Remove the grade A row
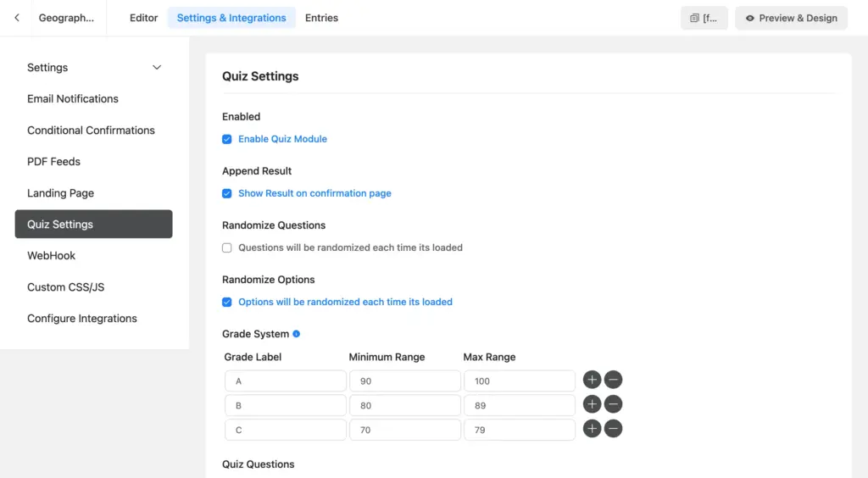Image resolution: width=868 pixels, height=478 pixels. point(613,380)
